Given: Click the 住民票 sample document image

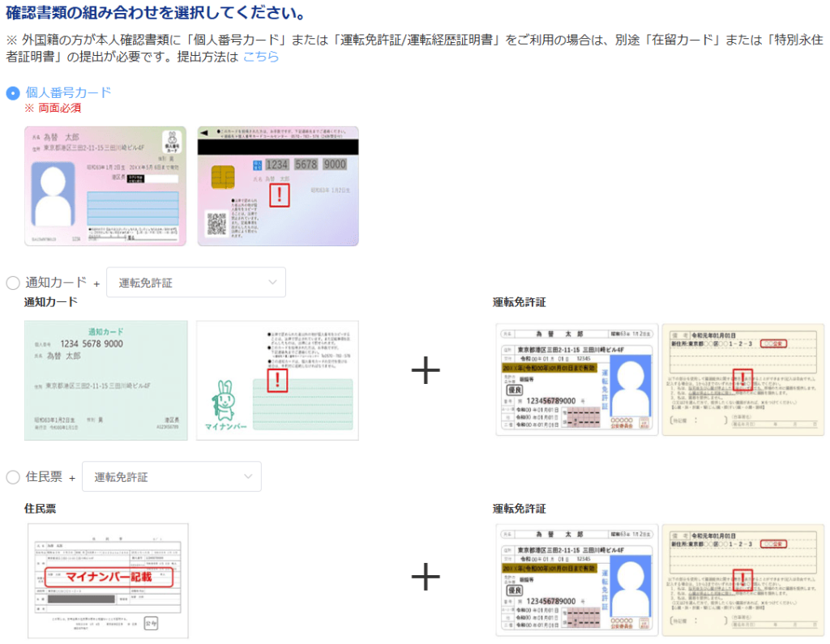Looking at the screenshot, I should [108, 580].
